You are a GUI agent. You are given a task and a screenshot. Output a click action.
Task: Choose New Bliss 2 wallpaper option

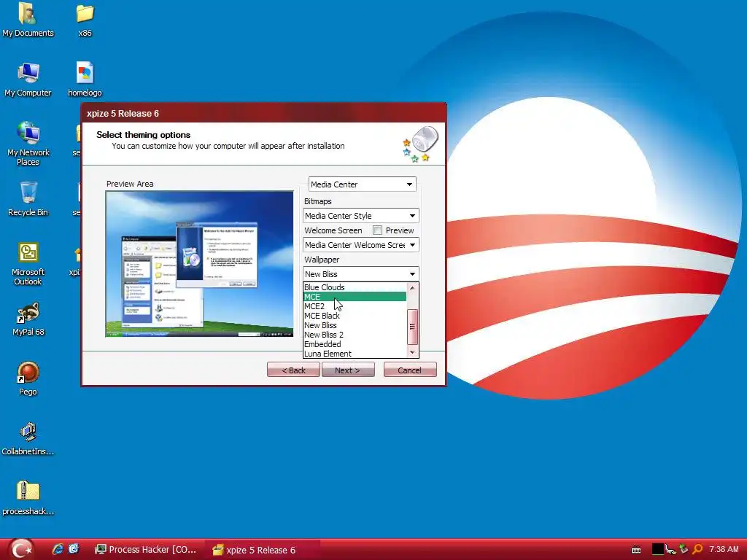coord(355,335)
